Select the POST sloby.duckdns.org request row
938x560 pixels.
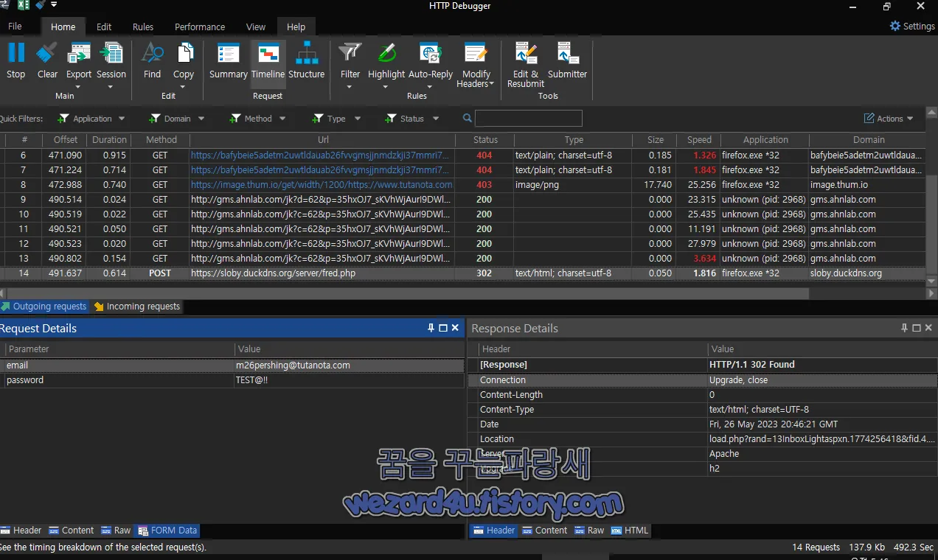(463, 273)
